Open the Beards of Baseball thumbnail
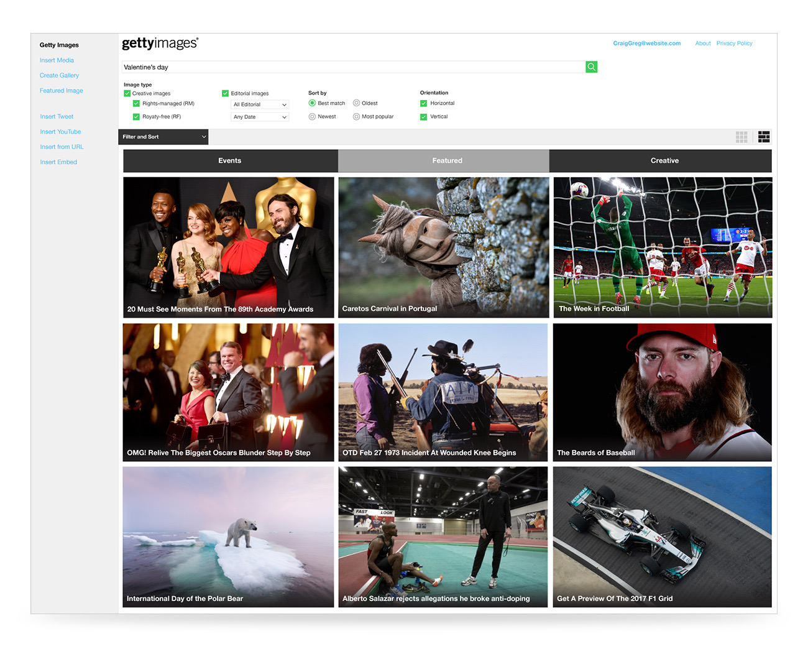Image resolution: width=808 pixels, height=672 pixels. click(662, 392)
